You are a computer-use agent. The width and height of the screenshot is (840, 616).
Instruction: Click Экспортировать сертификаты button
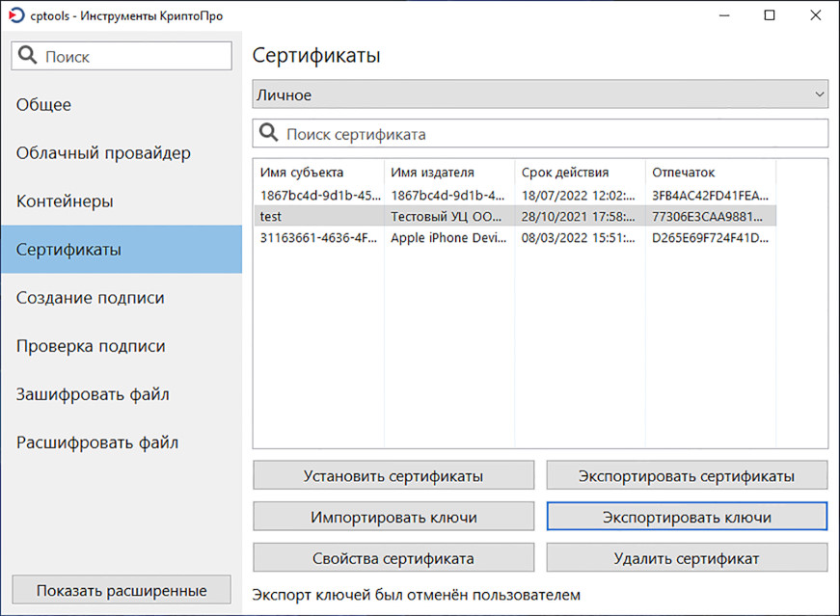(687, 475)
